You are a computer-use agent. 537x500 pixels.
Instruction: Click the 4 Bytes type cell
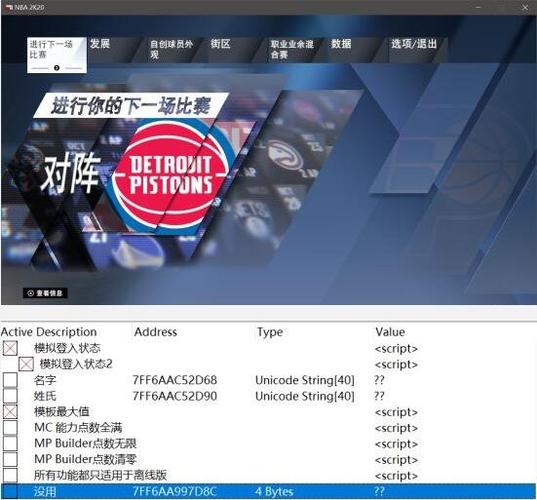pos(274,492)
